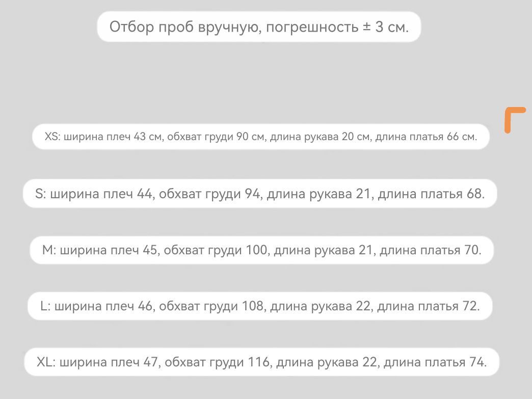Click XL dress length 74 text
Viewport: 532px width, 399px height.
coord(434,362)
